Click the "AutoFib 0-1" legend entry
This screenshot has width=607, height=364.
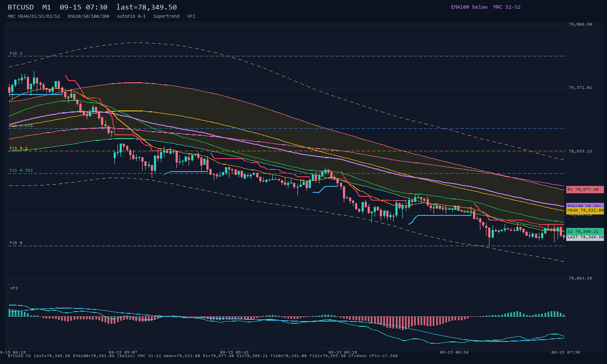[131, 16]
